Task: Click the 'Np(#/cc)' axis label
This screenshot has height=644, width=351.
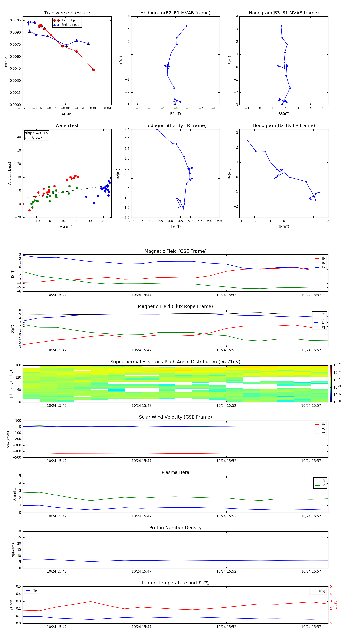Action: coord(13,550)
